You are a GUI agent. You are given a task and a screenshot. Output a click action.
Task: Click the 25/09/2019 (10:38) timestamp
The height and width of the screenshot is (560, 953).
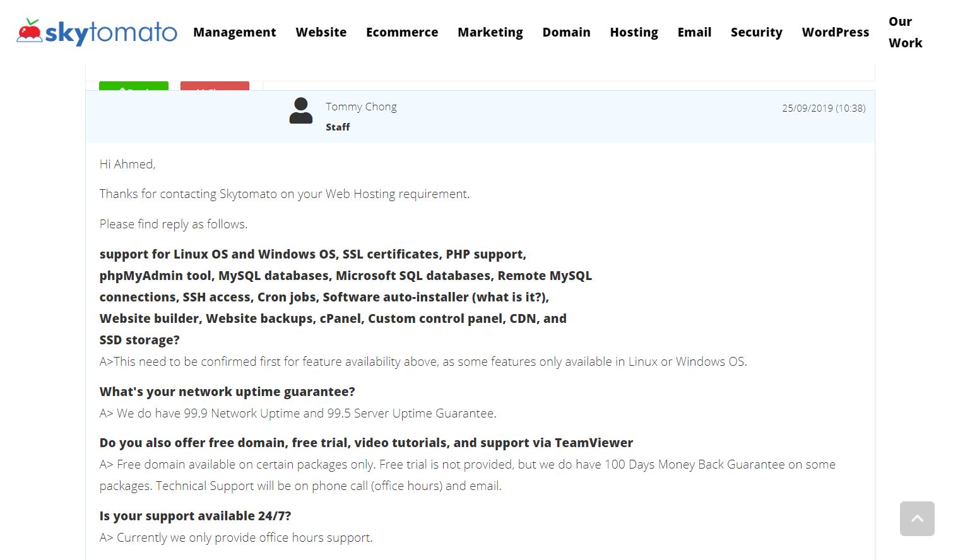824,108
